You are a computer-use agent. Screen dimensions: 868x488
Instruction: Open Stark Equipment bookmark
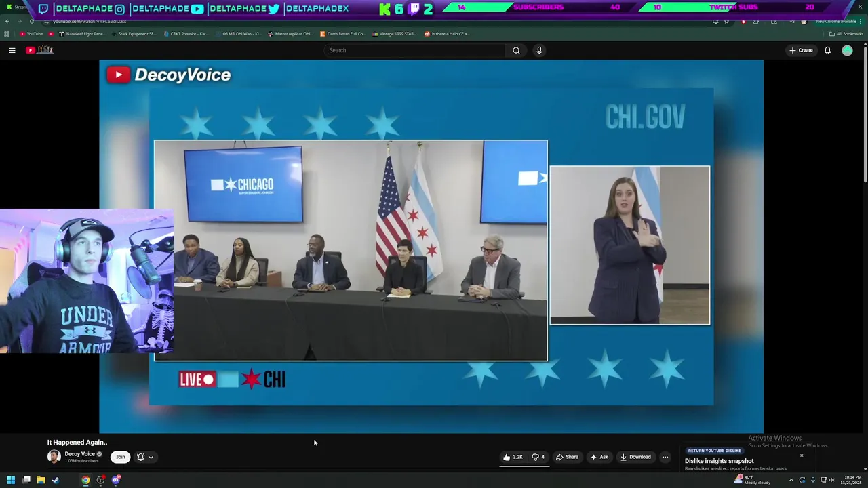tap(134, 33)
